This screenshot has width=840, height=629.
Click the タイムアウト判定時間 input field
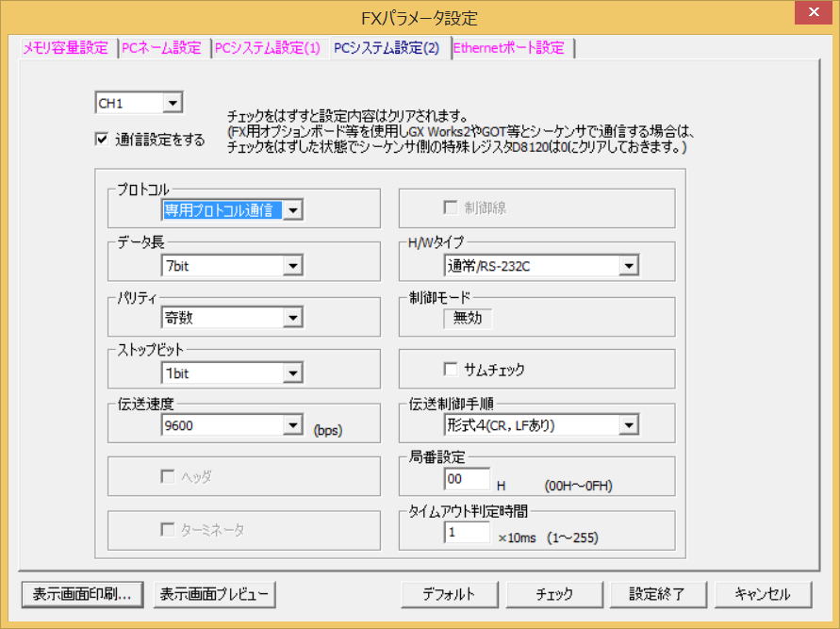pos(467,534)
